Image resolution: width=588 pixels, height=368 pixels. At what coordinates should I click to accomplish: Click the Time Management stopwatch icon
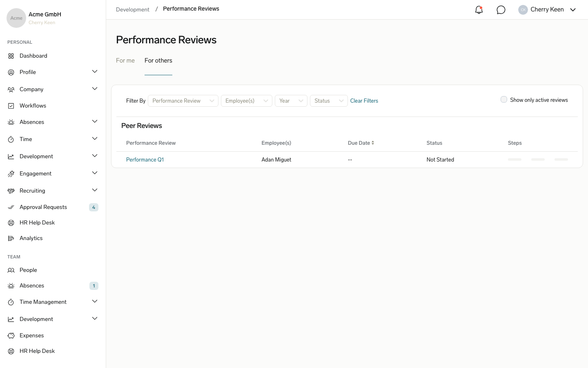tap(11, 302)
